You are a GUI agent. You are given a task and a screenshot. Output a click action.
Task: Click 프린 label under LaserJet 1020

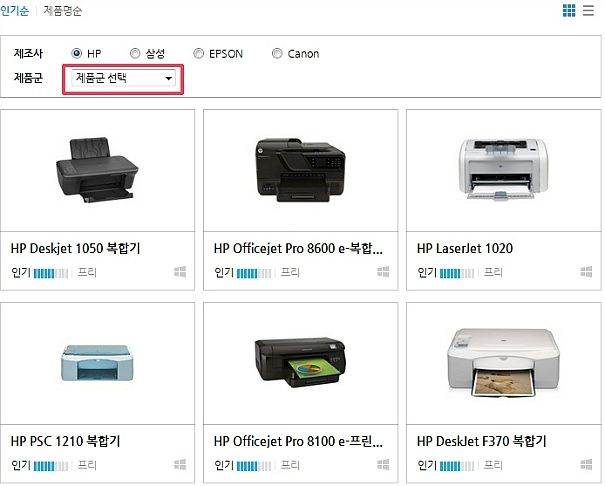click(493, 272)
